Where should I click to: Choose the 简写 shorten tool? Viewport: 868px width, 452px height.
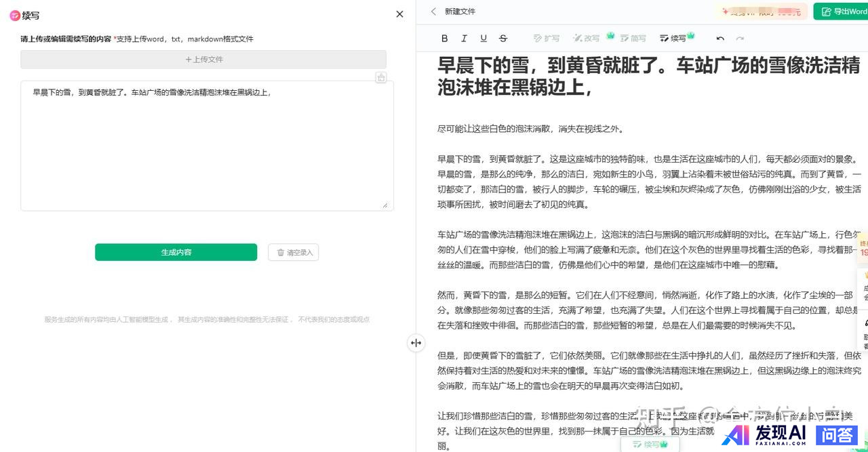point(632,39)
